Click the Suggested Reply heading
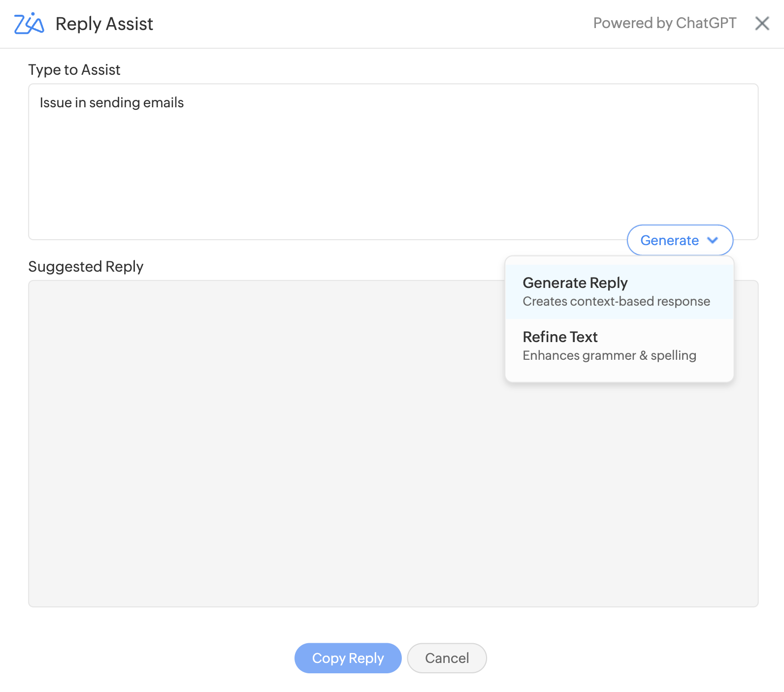This screenshot has height=692, width=784. [x=86, y=267]
